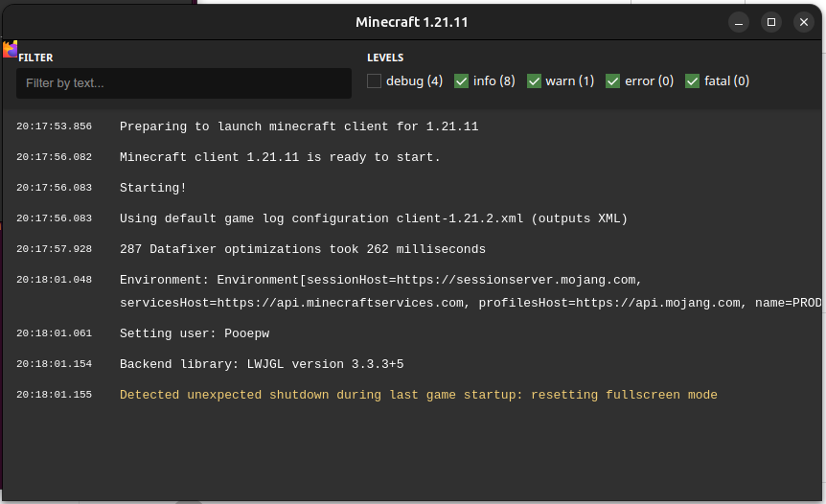Select the 'Minecraft client 1.21.11 is ready' line
The height and width of the screenshot is (504, 826).
pos(280,157)
